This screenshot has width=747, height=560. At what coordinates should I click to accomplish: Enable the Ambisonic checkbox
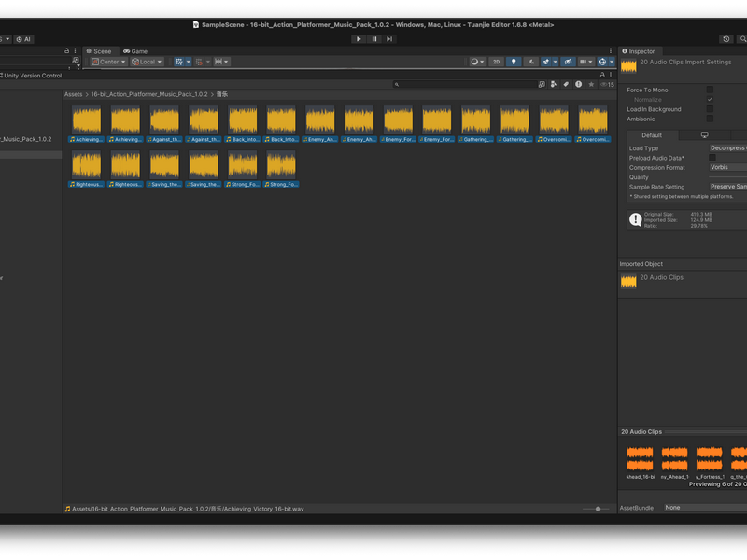[x=710, y=119]
